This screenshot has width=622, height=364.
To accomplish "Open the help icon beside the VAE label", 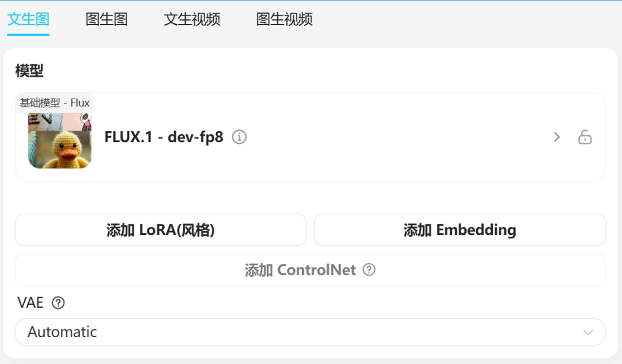I will point(58,303).
